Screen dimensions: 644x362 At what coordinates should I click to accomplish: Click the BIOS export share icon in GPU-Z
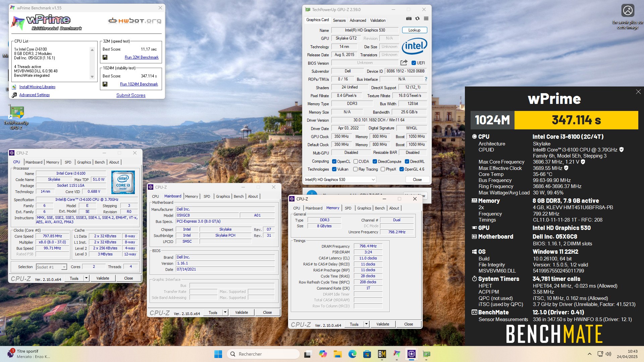(x=404, y=63)
